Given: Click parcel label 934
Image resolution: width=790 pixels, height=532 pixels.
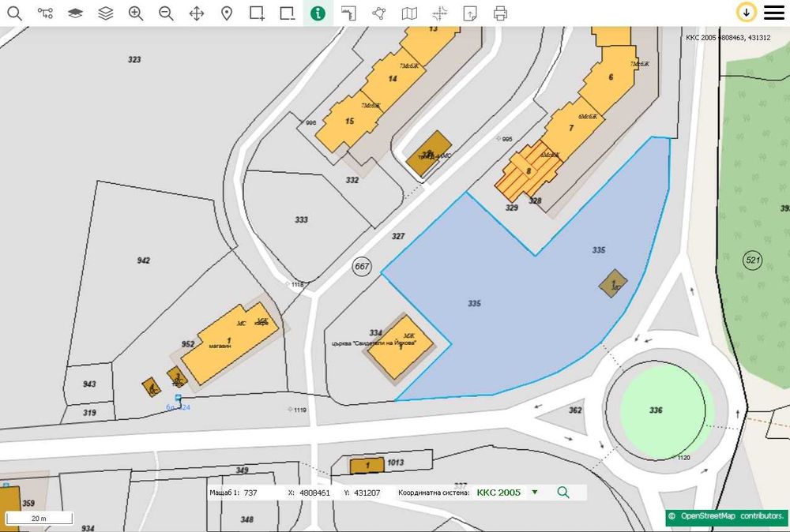Looking at the screenshot, I should click(x=88, y=527).
